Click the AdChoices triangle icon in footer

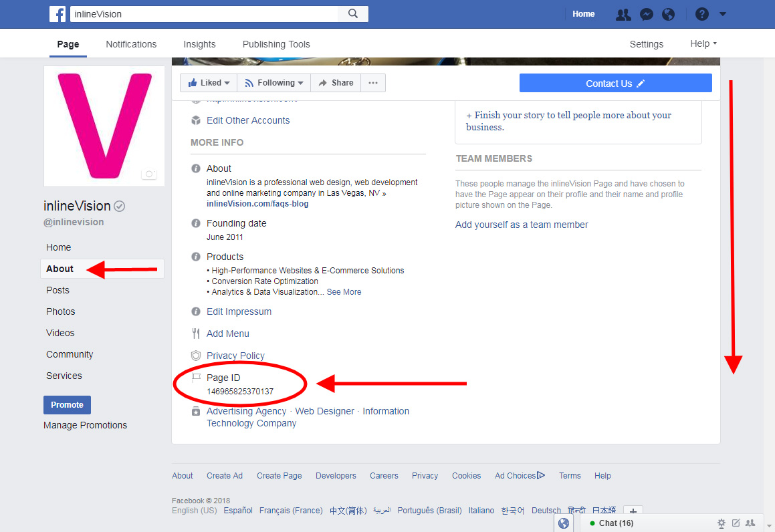click(x=541, y=475)
